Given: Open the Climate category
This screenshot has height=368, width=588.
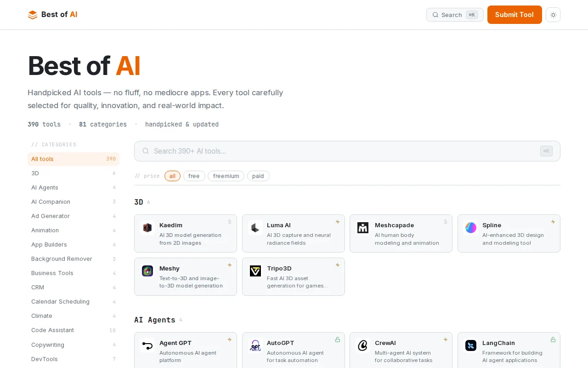Looking at the screenshot, I should (x=73, y=316).
